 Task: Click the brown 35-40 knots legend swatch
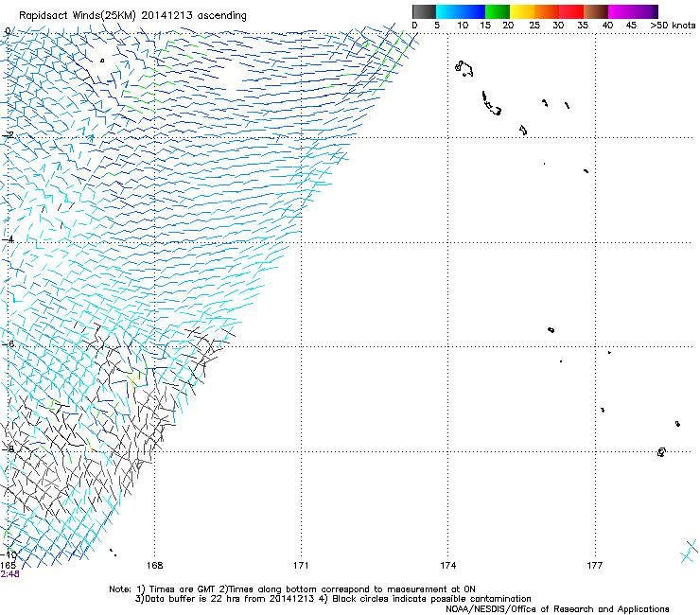coord(596,11)
